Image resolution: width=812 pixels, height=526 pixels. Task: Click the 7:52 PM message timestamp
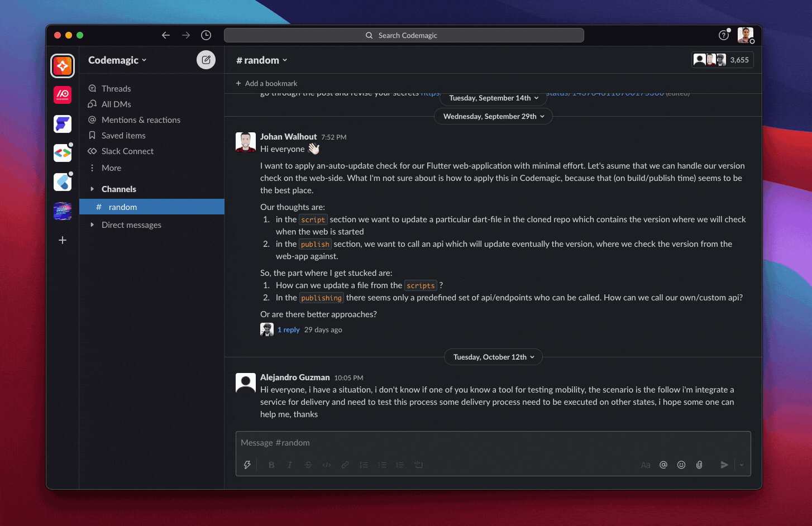pos(334,137)
